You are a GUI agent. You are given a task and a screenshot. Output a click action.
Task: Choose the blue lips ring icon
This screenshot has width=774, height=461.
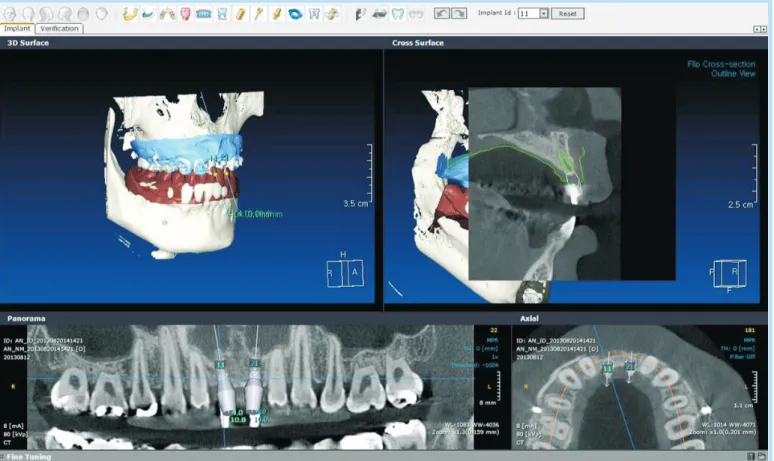coord(295,14)
